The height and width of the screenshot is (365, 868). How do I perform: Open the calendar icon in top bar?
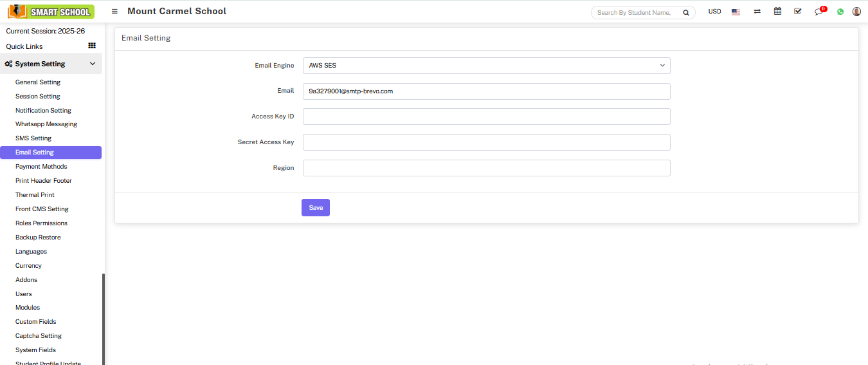click(x=777, y=12)
